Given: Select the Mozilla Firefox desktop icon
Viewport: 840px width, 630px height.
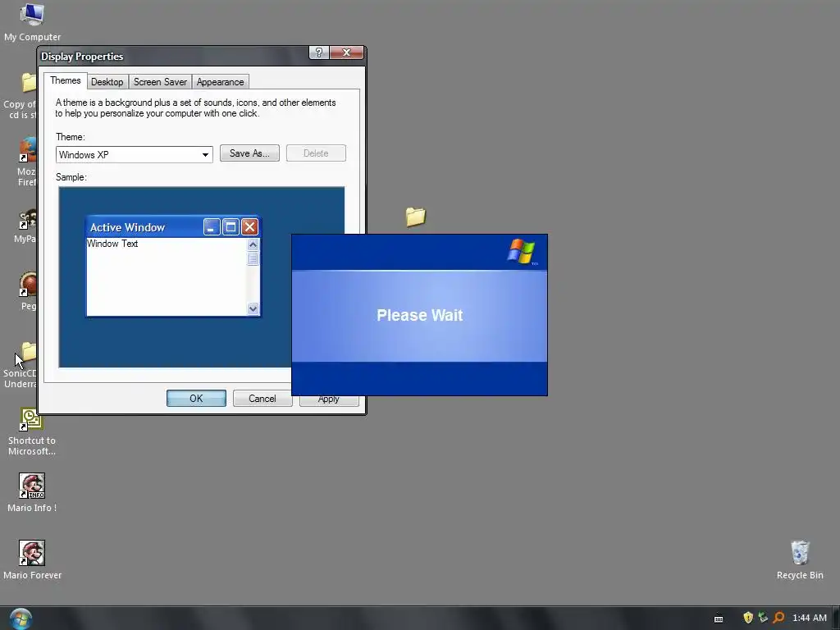Looking at the screenshot, I should pyautogui.click(x=29, y=149).
